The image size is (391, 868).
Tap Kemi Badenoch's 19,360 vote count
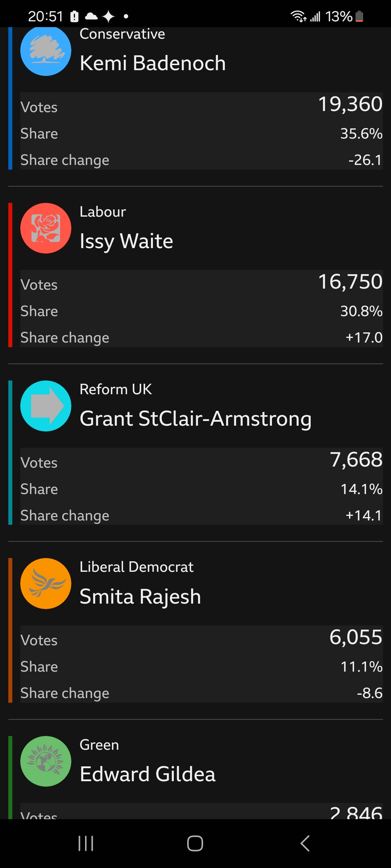pyautogui.click(x=350, y=104)
